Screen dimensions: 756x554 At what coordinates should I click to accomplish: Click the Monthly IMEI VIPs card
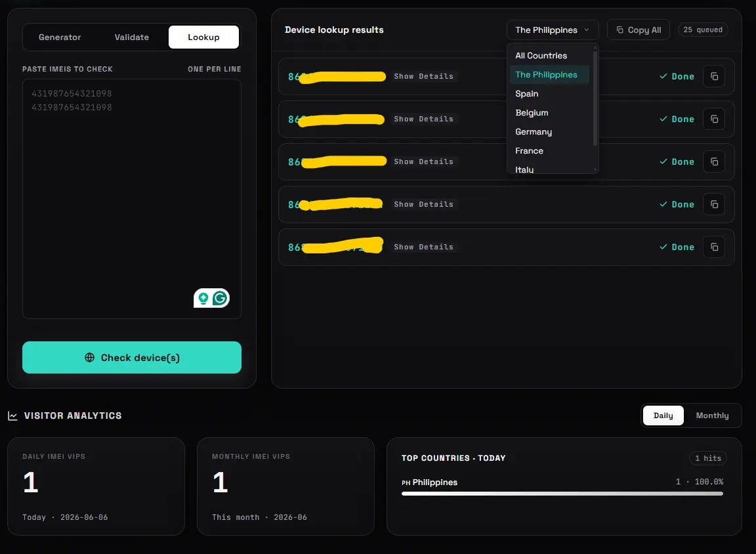285,486
